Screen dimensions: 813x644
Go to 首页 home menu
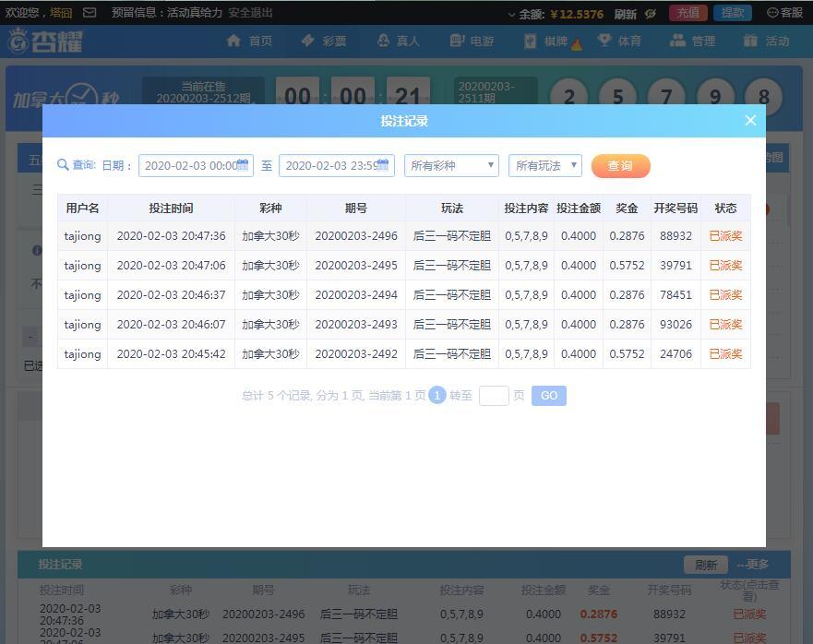[x=249, y=41]
